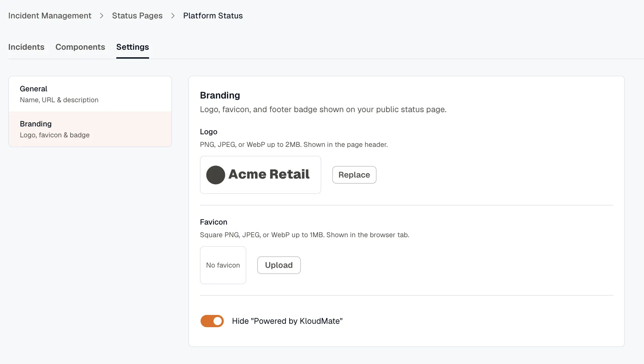Click the No favicon placeholder box
Image resolution: width=644 pixels, height=364 pixels.
click(x=223, y=265)
